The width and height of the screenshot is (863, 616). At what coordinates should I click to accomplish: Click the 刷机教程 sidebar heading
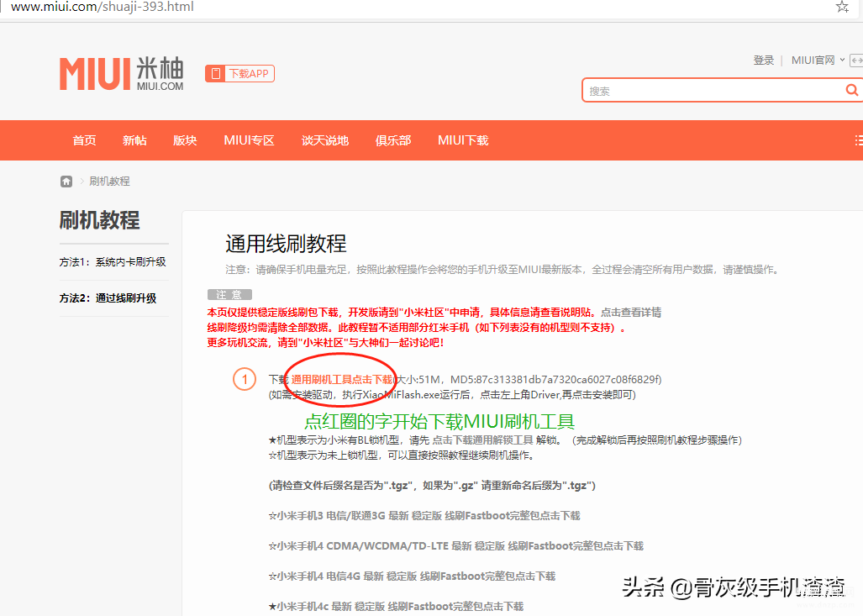100,220
